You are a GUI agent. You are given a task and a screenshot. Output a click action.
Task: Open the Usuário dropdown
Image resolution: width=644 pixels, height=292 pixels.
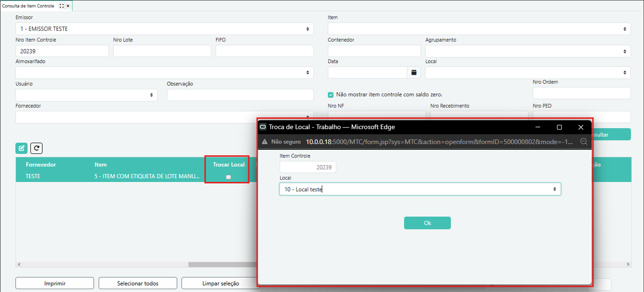coord(86,95)
